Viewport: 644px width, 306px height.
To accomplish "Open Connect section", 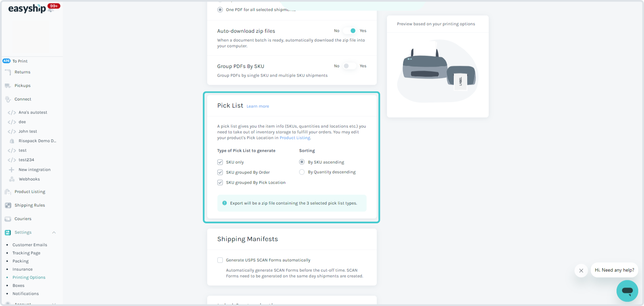I will tap(23, 99).
